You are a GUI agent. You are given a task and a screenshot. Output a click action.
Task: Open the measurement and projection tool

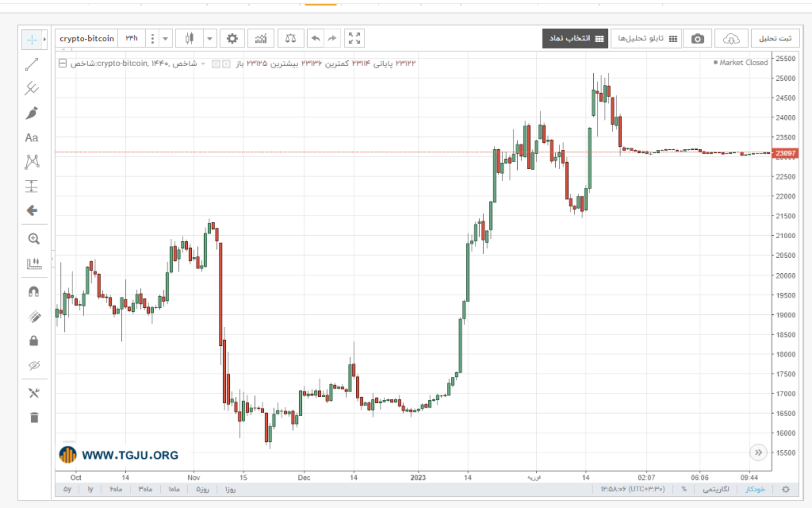31,186
